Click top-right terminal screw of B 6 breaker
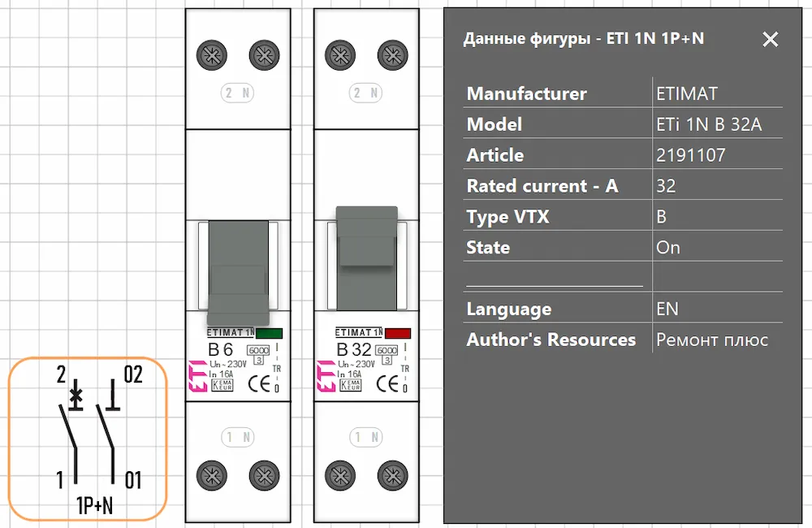Image resolution: width=812 pixels, height=528 pixels. [264, 55]
